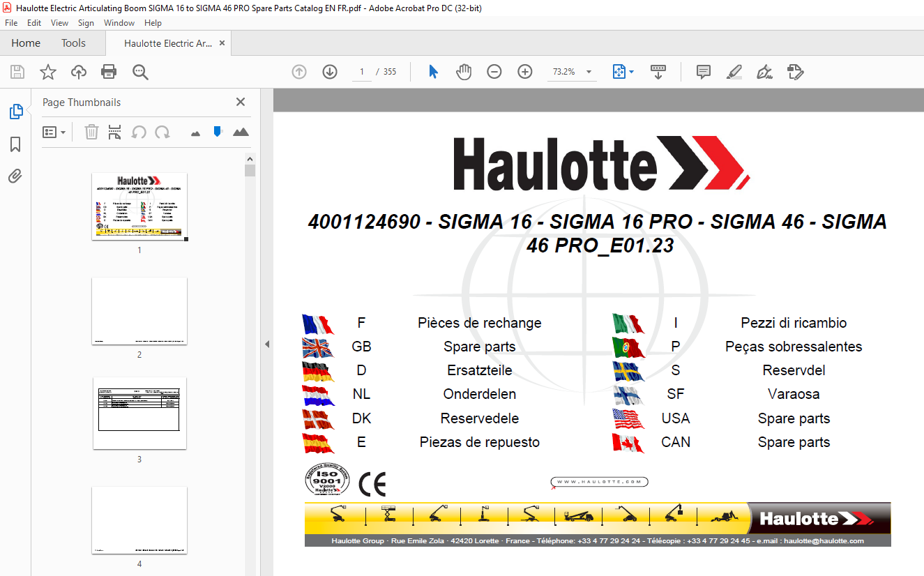Close the Haulotte Electric document tab
The width and height of the screenshot is (924, 576).
tap(222, 43)
